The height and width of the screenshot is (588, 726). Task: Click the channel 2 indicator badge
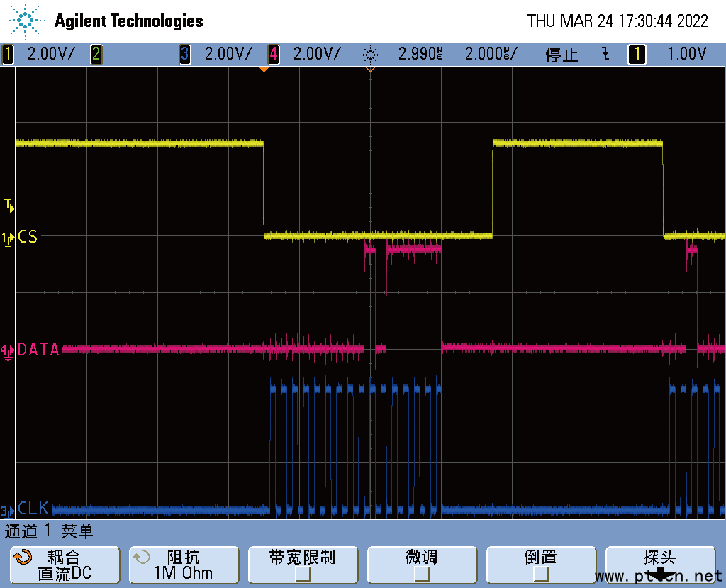[x=96, y=54]
